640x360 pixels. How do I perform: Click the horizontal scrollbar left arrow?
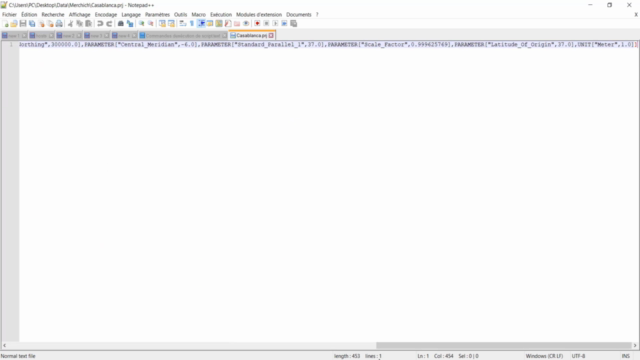[x=4, y=345]
